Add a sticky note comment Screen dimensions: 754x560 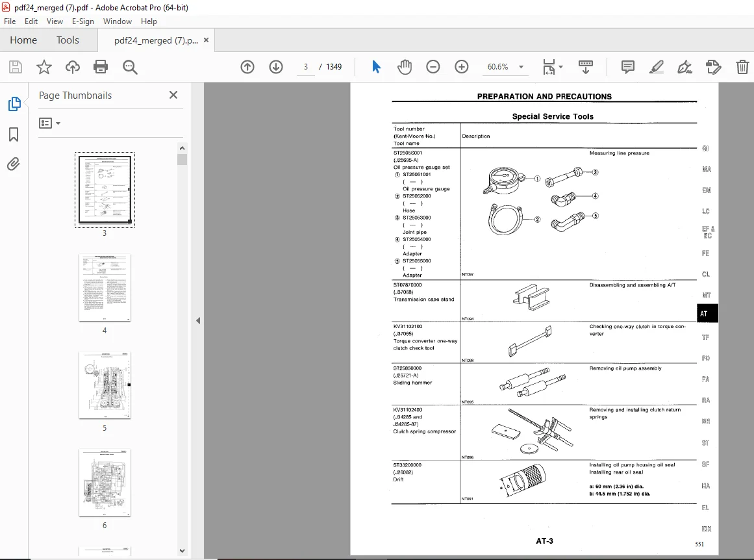(627, 67)
